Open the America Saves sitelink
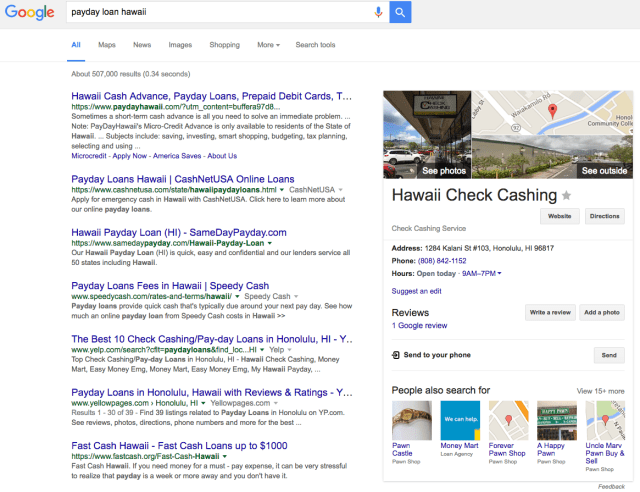The image size is (640, 492). [177, 156]
